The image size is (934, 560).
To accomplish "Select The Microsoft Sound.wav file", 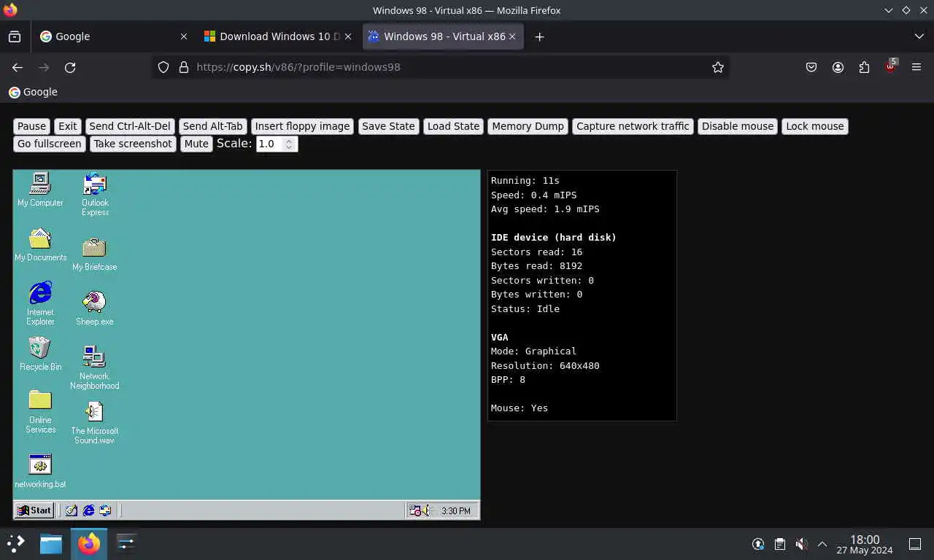I will (94, 422).
